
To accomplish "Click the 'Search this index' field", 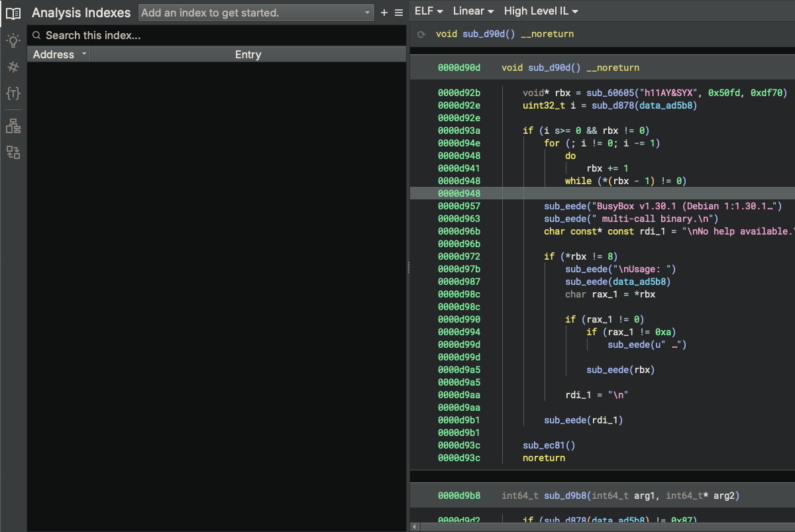I will tap(219, 35).
